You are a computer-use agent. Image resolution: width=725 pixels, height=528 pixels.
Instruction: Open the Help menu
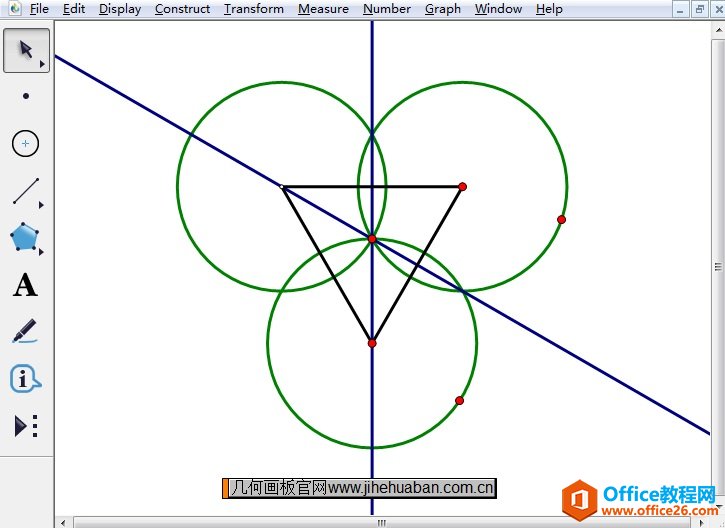click(549, 9)
